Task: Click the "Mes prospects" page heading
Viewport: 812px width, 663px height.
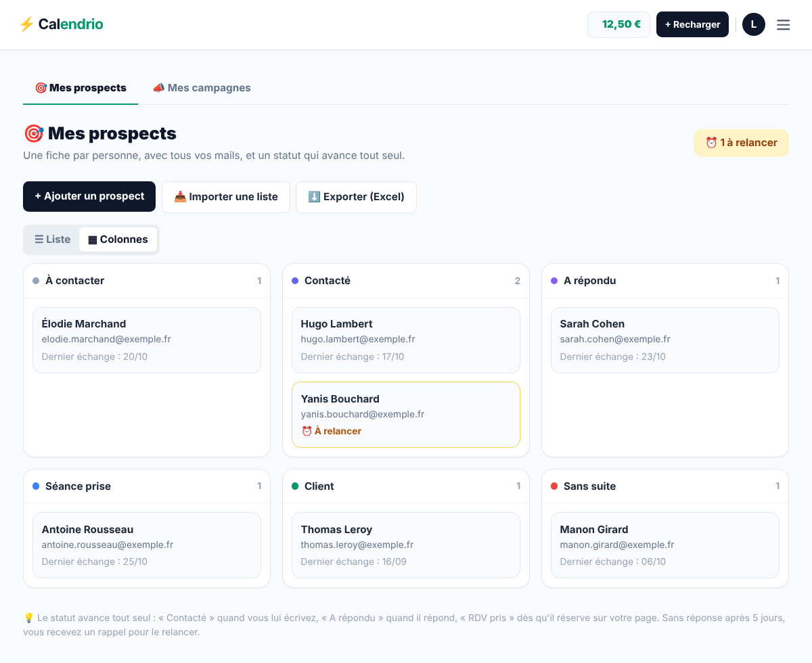Action: 100,134
